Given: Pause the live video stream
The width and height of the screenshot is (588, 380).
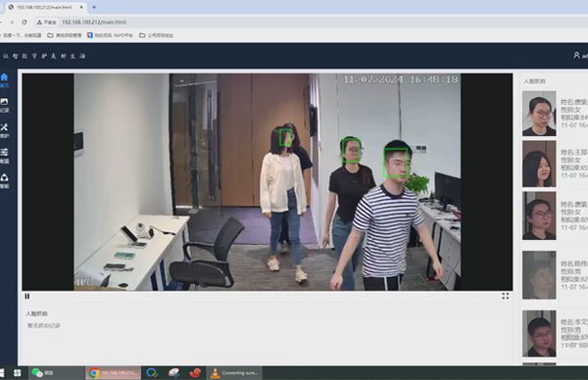Looking at the screenshot, I should [x=27, y=297].
